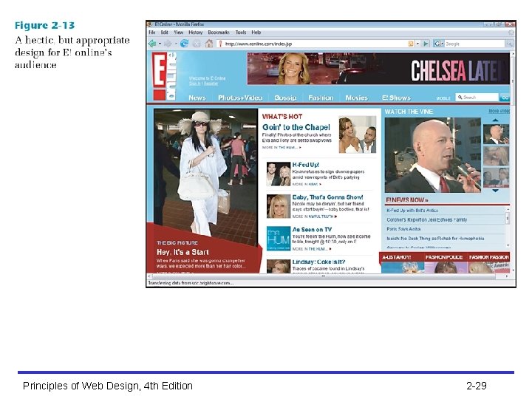
Task: Click the Google search engine icon
Action: [x=437, y=44]
